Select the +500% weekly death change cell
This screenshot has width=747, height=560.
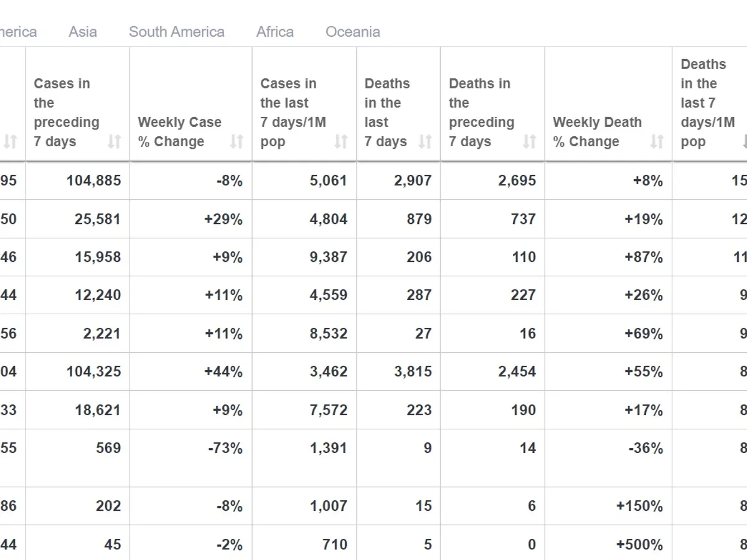click(639, 544)
